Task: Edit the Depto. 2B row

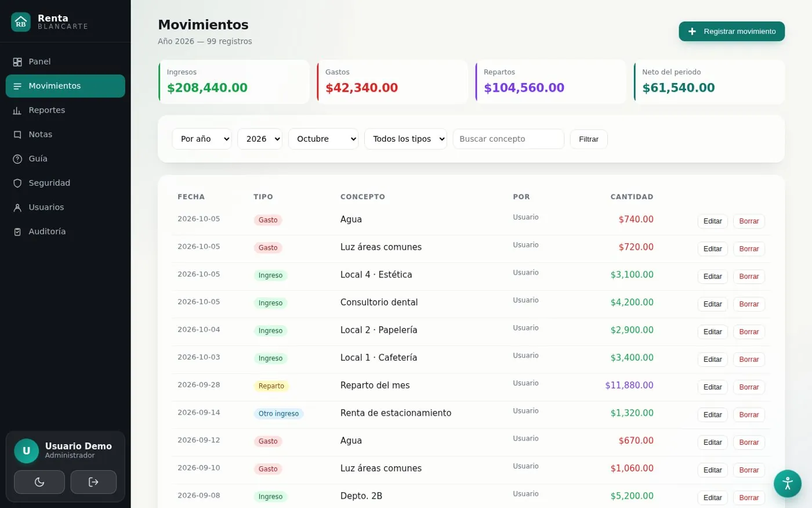Action: pos(712,498)
